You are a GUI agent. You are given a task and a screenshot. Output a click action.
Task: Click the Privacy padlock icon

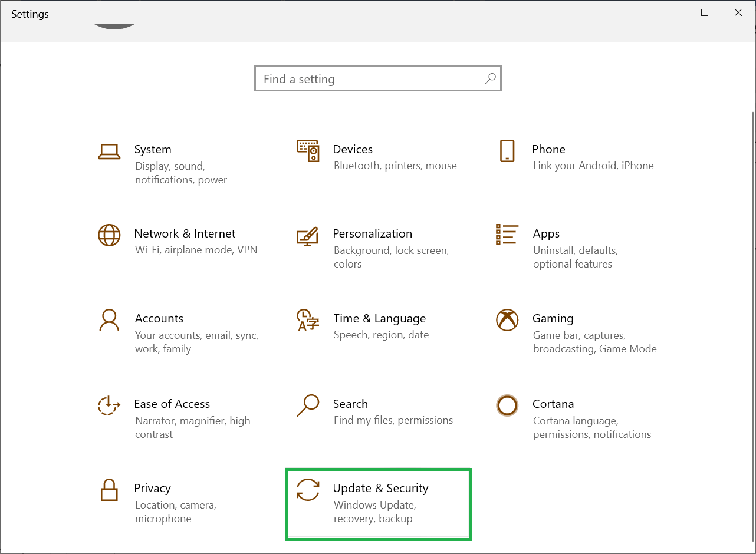tap(109, 489)
